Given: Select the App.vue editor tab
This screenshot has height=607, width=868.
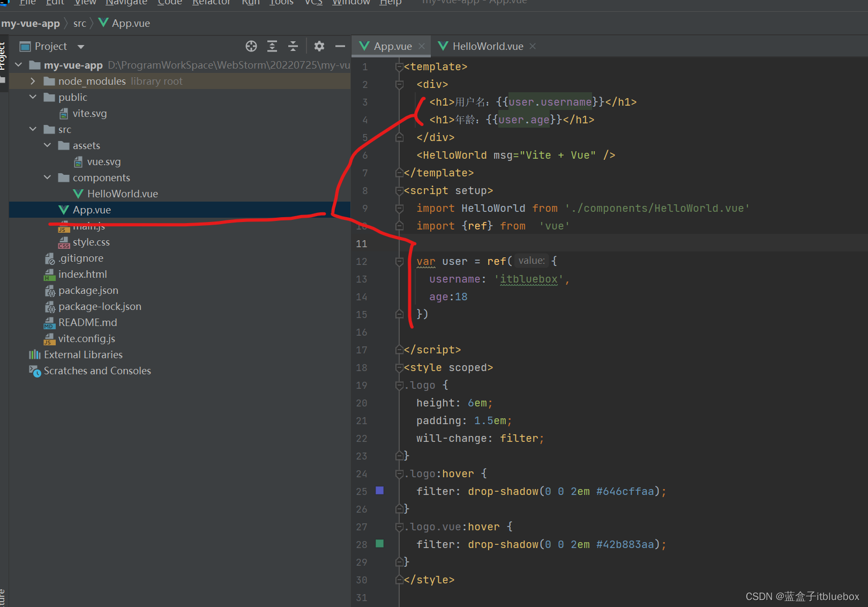Looking at the screenshot, I should tap(392, 46).
